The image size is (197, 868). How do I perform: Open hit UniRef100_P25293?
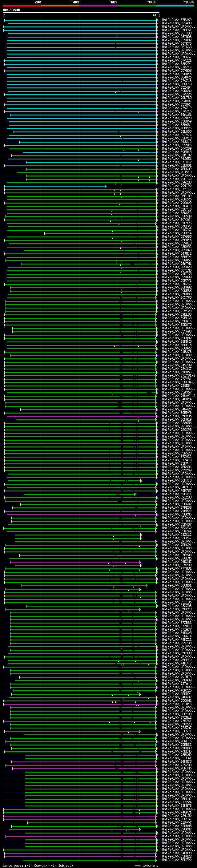click(176, 565)
